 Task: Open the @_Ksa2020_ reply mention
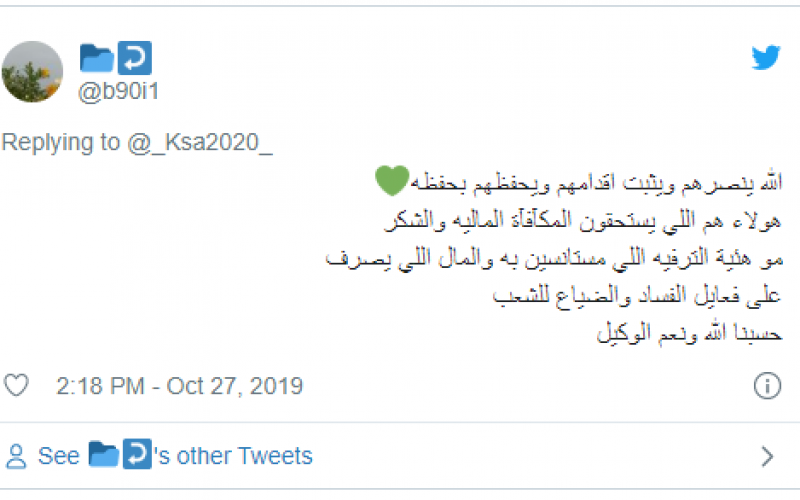[200, 142]
